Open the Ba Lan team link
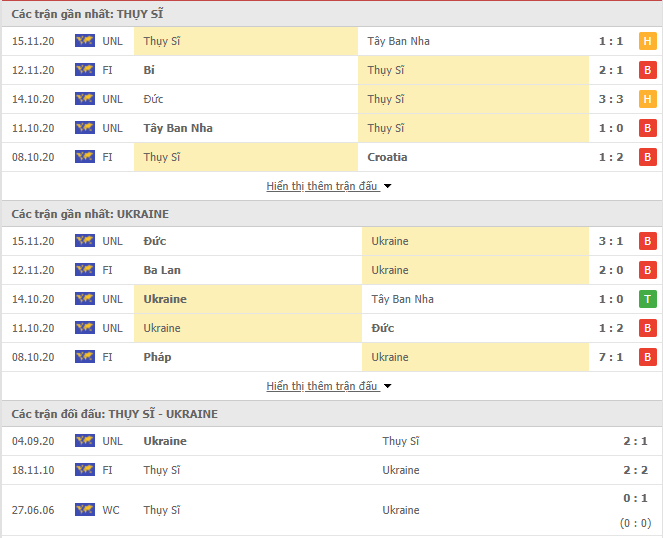663x538 pixels. 162,270
